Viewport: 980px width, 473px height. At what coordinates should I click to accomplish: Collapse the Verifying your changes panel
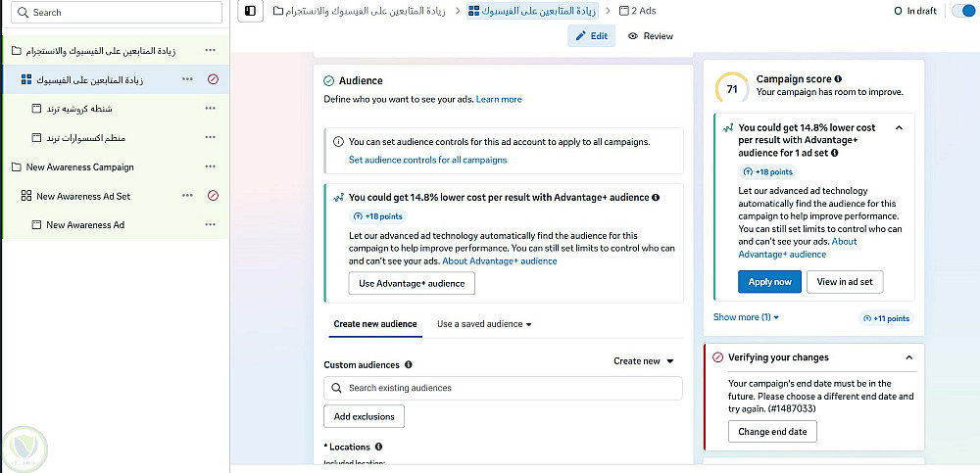[908, 357]
